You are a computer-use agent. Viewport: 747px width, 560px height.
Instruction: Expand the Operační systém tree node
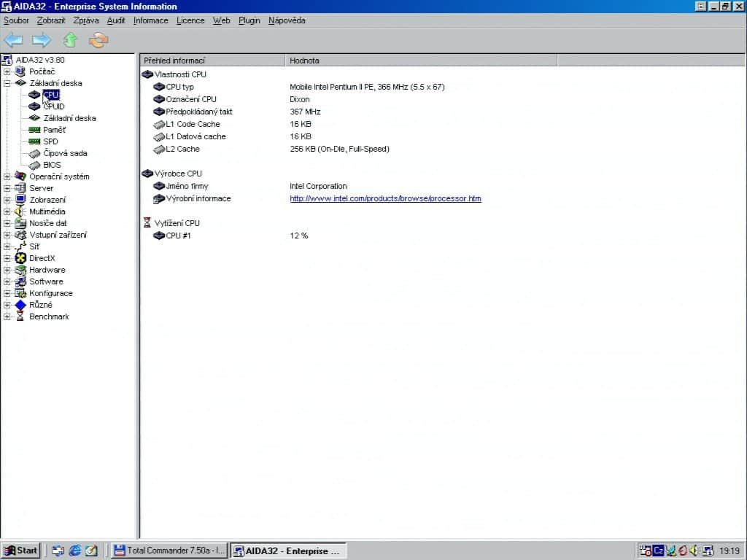click(x=7, y=176)
